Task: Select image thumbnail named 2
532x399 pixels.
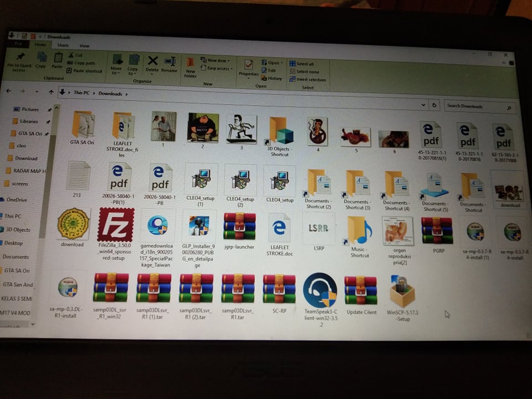Action: pos(203,127)
